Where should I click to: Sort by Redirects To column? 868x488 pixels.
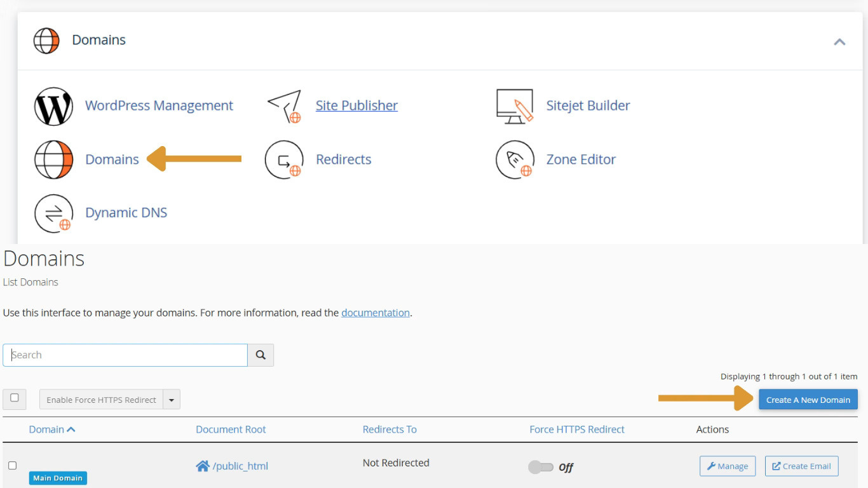coord(390,430)
